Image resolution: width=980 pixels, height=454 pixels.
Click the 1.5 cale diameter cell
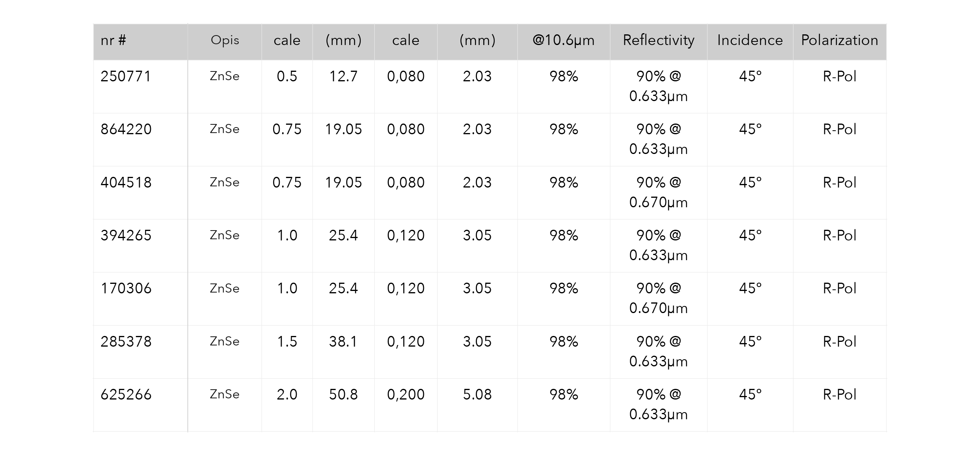click(287, 352)
